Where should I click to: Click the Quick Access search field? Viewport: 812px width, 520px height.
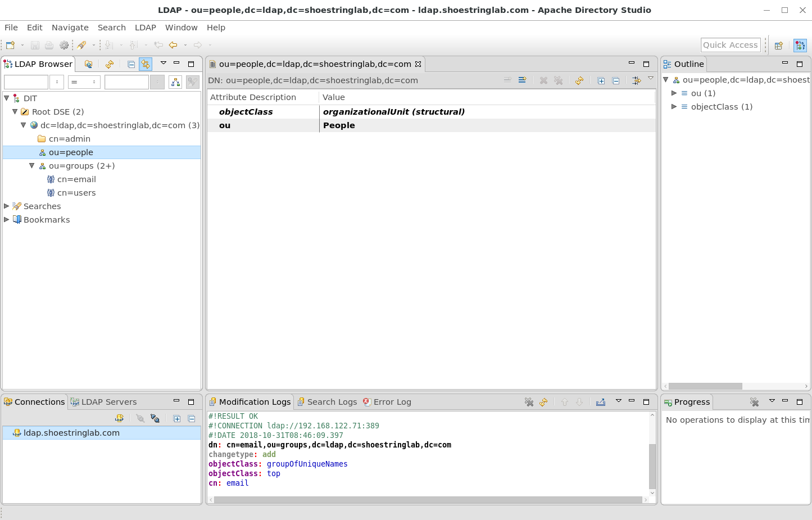coord(731,45)
